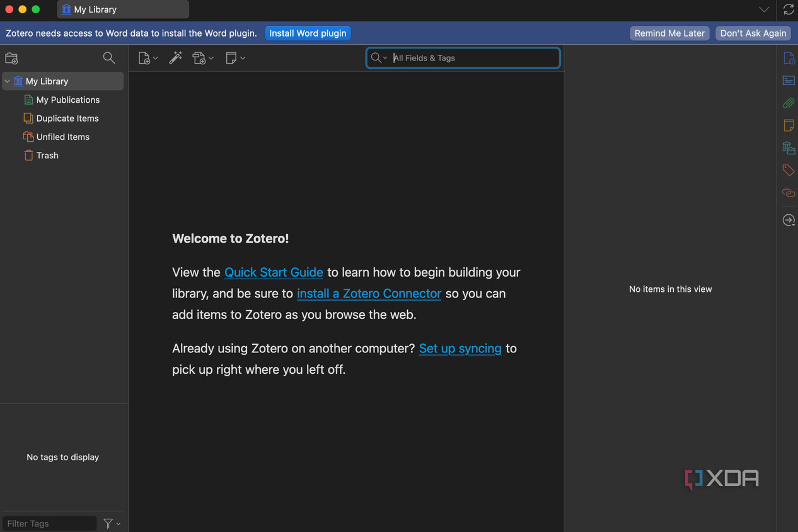798x532 pixels.
Task: Click the Trash can icon
Action: [28, 155]
